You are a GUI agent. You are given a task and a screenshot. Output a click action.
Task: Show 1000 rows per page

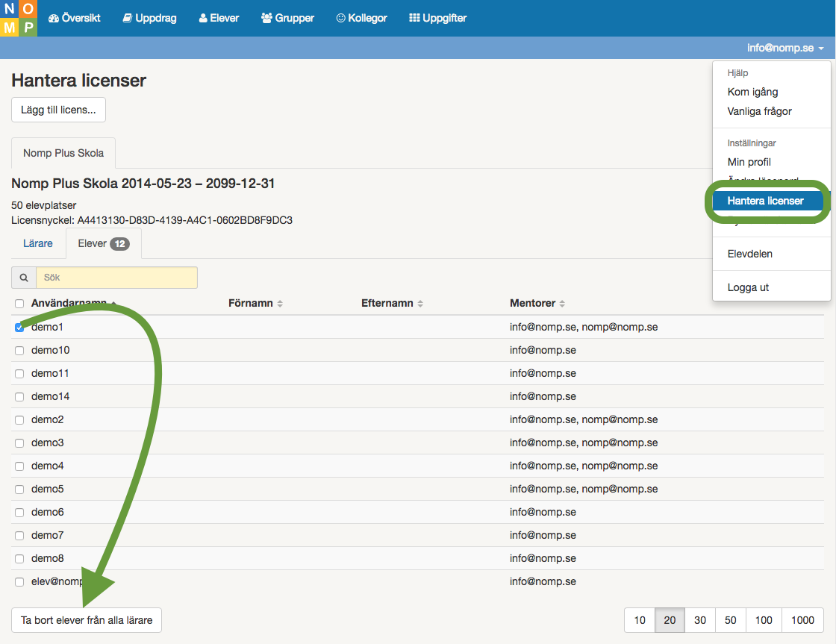click(802, 620)
